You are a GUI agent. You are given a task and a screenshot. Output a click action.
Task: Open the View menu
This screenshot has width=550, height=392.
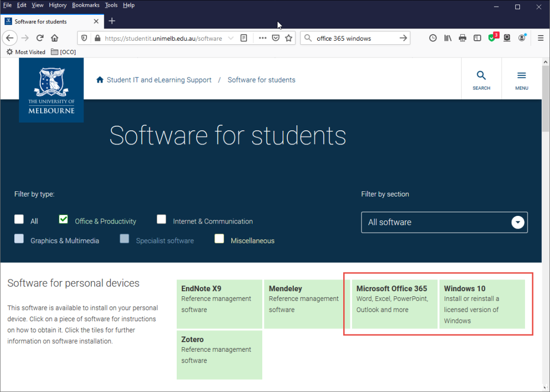38,5
